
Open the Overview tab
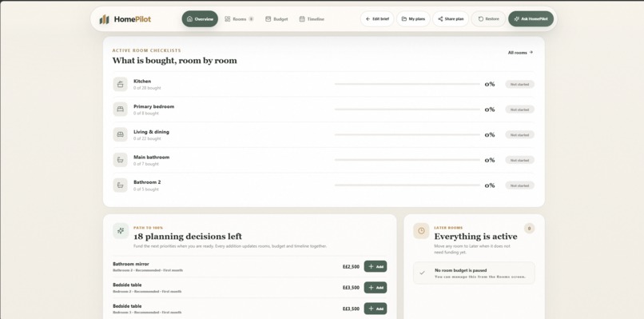[x=200, y=19]
